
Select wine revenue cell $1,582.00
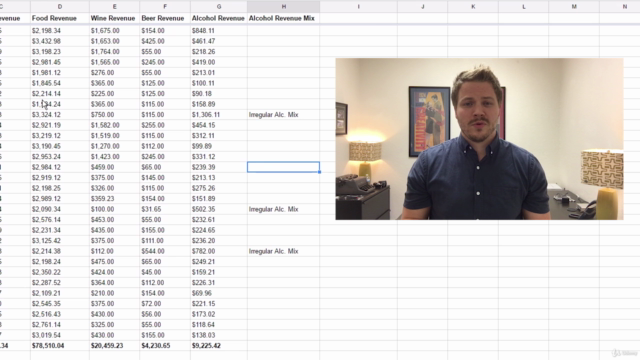coord(114,125)
